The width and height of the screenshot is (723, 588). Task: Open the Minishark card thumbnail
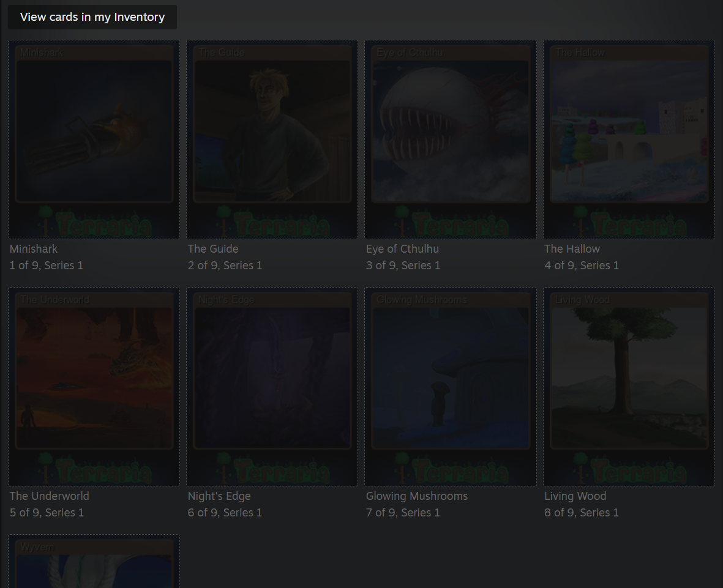coord(94,139)
